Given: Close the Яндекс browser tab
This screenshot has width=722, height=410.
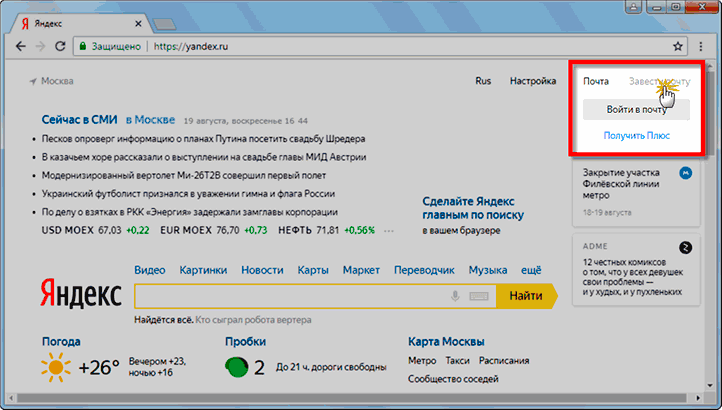Looking at the screenshot, I should point(138,23).
